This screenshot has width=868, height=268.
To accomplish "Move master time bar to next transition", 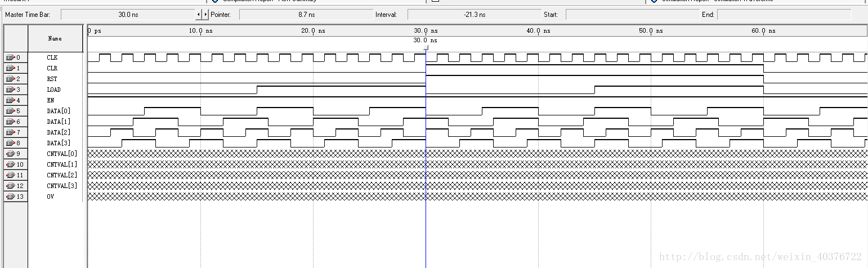I will click(x=205, y=14).
